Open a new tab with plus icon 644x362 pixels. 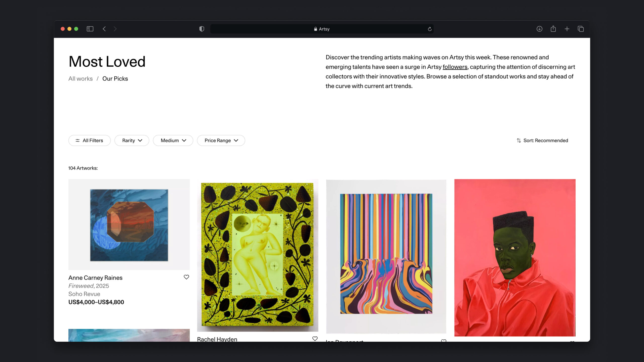567,29
